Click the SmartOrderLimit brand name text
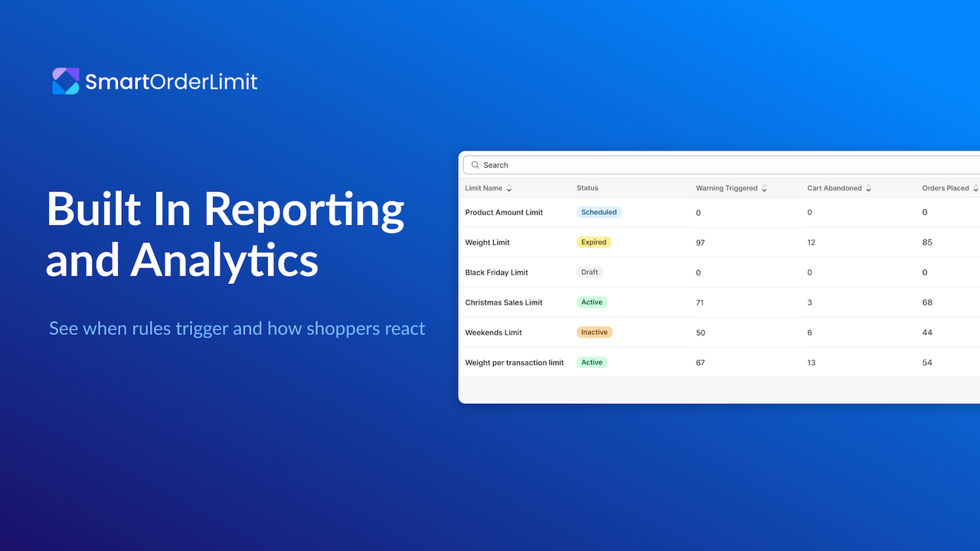The width and height of the screenshot is (980, 551). click(171, 81)
